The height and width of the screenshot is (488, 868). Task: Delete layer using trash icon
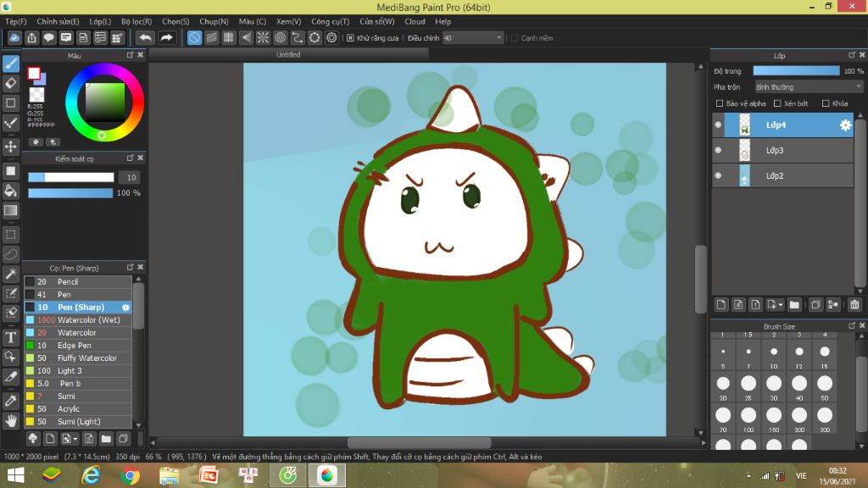click(x=854, y=304)
